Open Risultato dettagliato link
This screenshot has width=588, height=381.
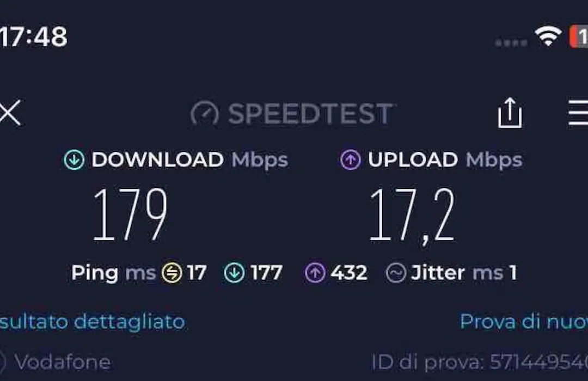(92, 322)
